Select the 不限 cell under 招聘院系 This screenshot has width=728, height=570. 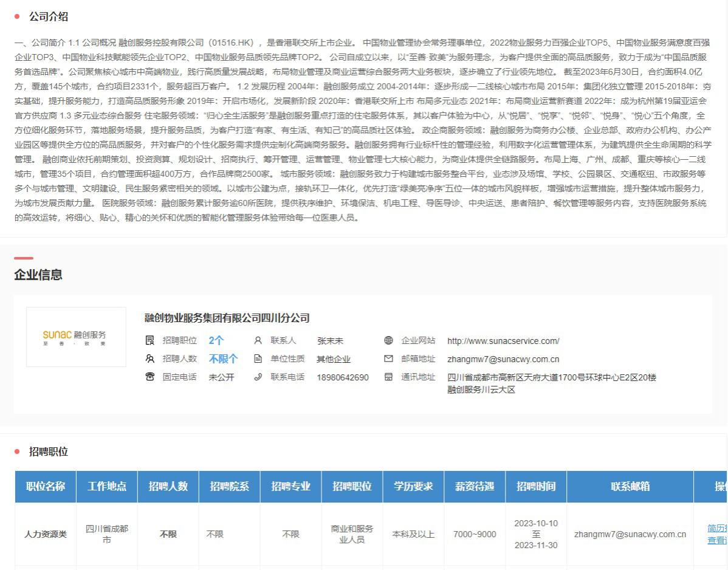229,534
